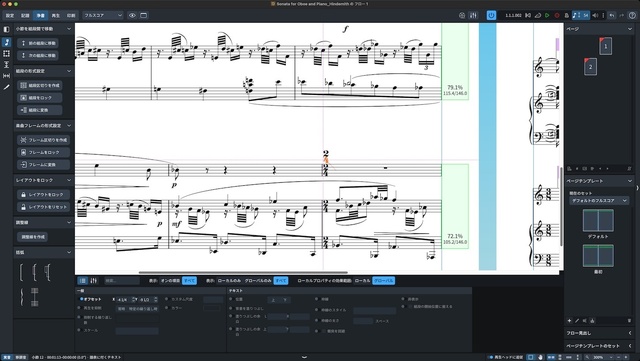640x361 pixels.
Task: Switch to the 設定 (Setup) mode tab
Action: (x=10, y=16)
